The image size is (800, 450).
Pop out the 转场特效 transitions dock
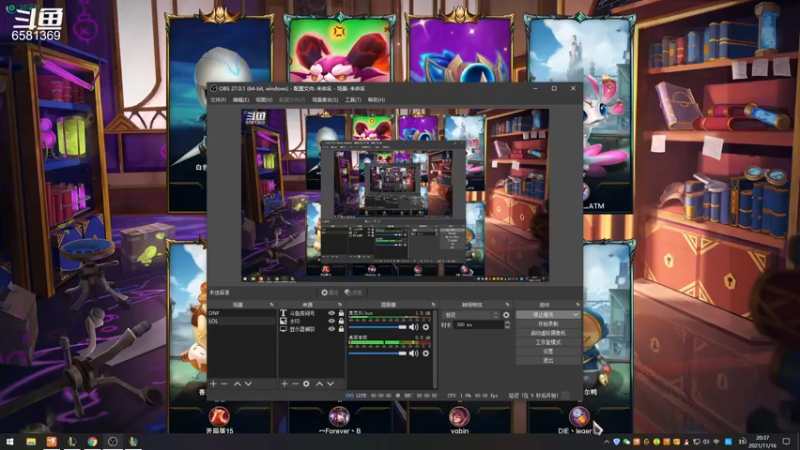click(507, 305)
